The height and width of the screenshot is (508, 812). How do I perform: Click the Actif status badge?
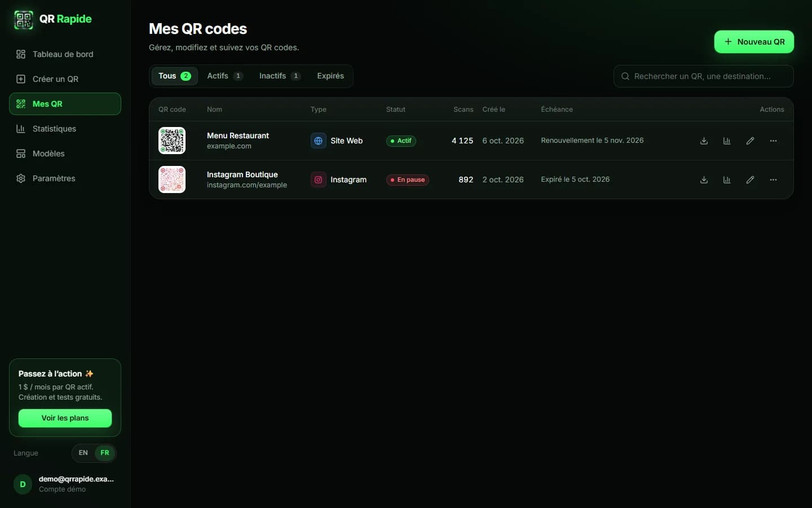pyautogui.click(x=401, y=141)
